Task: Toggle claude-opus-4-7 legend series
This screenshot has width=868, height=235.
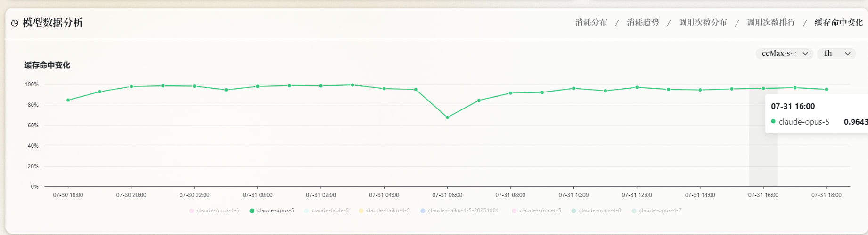Action: 656,210
